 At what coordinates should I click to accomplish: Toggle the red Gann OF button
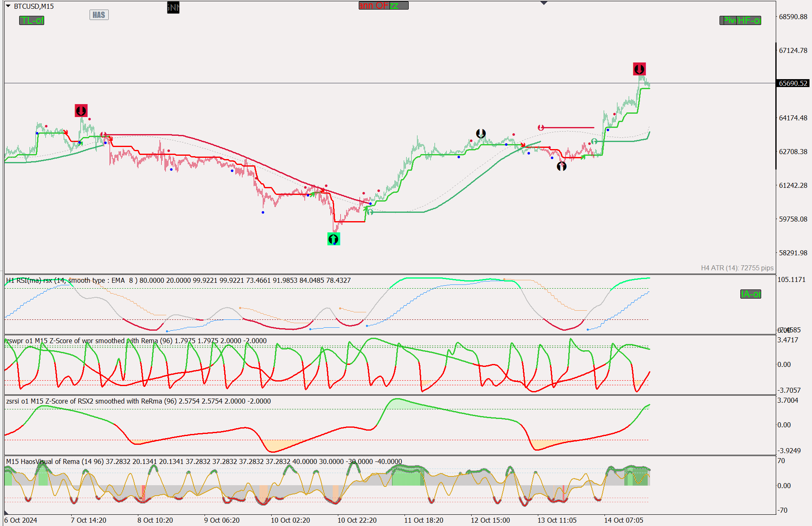373,5
